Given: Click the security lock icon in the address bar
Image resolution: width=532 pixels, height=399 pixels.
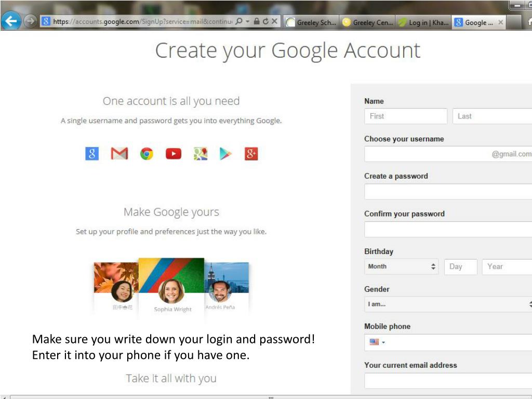Looking at the screenshot, I should point(257,21).
